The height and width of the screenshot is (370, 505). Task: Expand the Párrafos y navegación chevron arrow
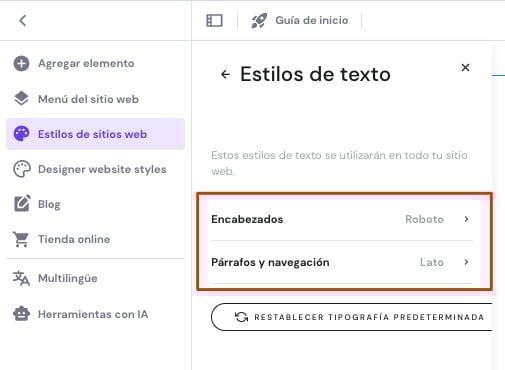click(466, 262)
